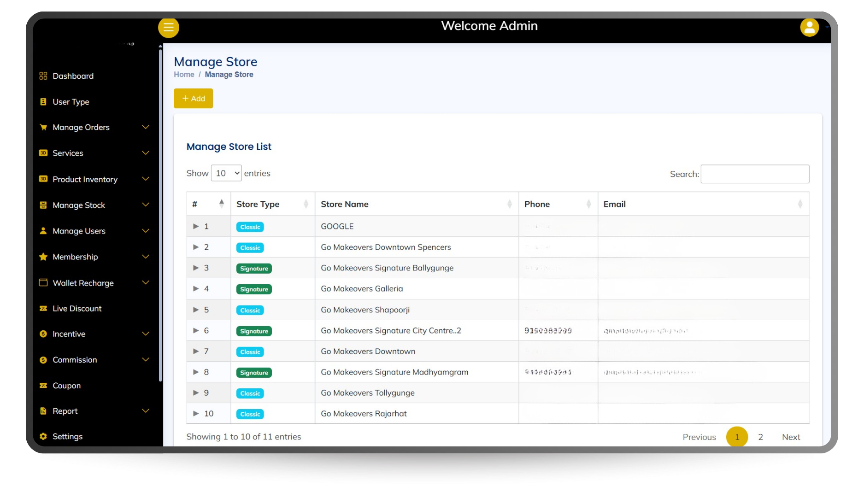Go to page 2 of results
The width and height of the screenshot is (864, 504).
(x=760, y=437)
